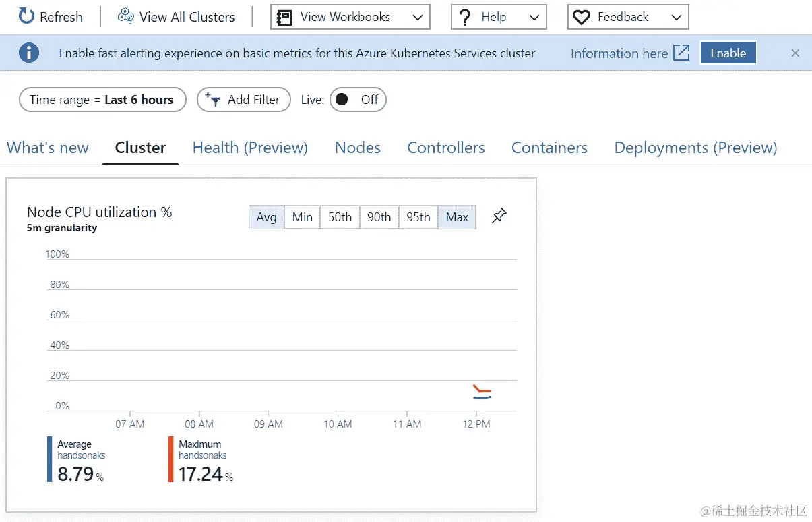Click the question mark Help icon

pyautogui.click(x=464, y=18)
